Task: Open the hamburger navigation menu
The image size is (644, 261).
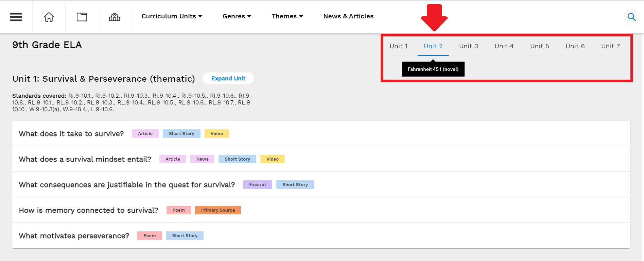Action: click(16, 17)
